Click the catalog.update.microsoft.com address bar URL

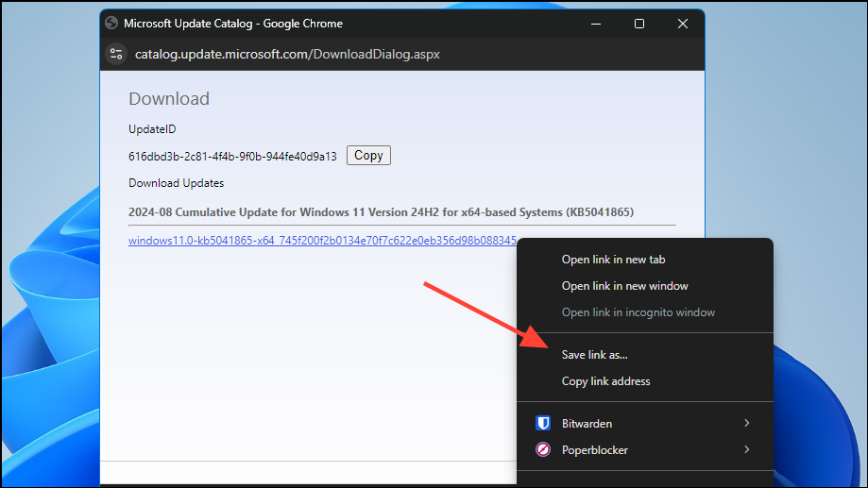coord(287,54)
